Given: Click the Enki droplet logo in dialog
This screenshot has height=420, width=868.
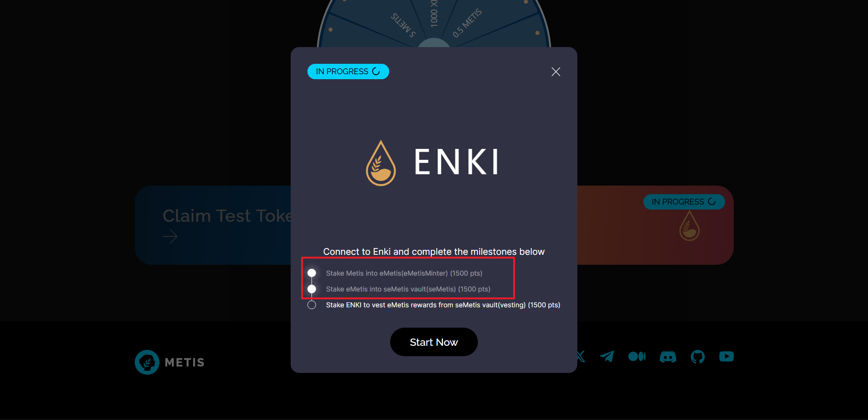Looking at the screenshot, I should point(381,163).
